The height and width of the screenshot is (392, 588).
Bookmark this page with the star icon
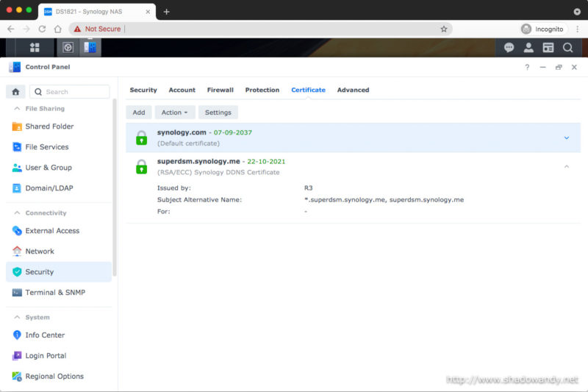point(444,29)
